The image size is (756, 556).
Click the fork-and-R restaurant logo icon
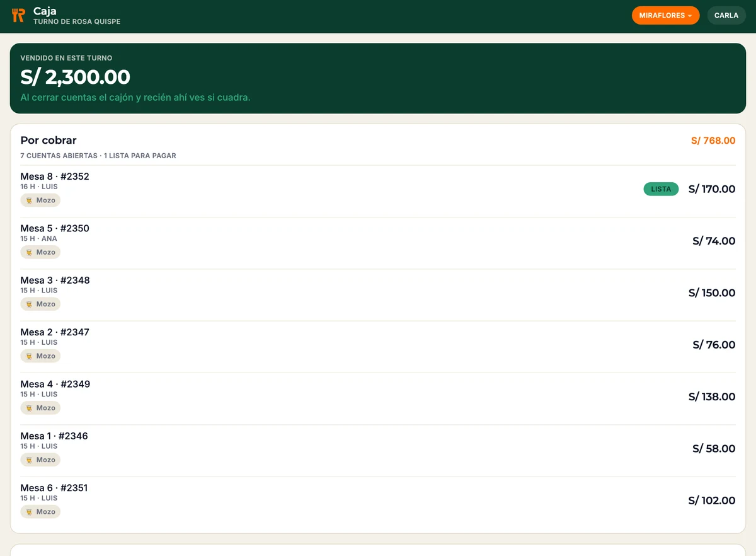pos(18,16)
